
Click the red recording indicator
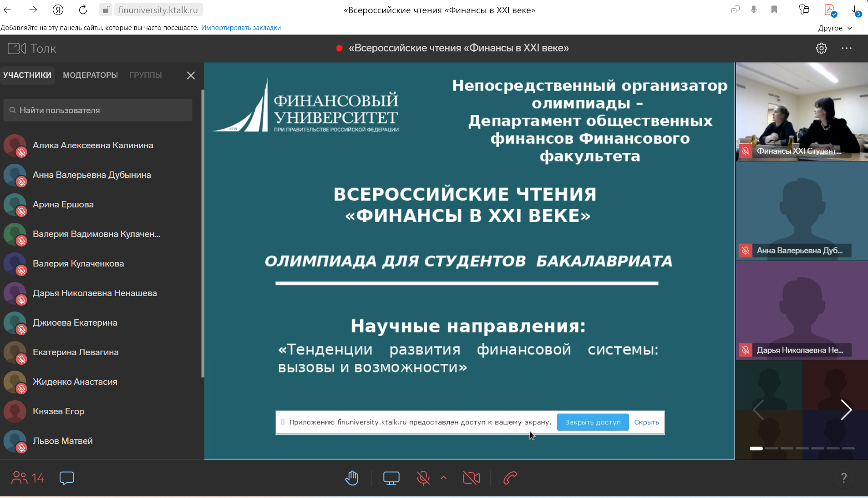click(x=339, y=48)
